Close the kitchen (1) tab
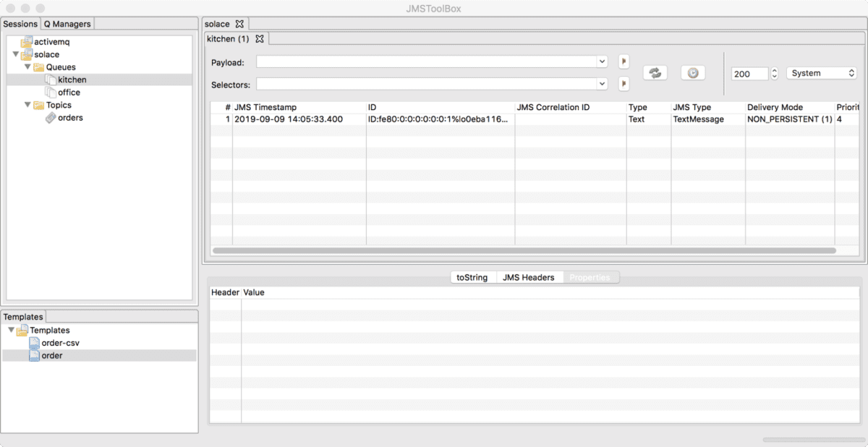Viewport: 868px width, 447px height. pyautogui.click(x=260, y=38)
